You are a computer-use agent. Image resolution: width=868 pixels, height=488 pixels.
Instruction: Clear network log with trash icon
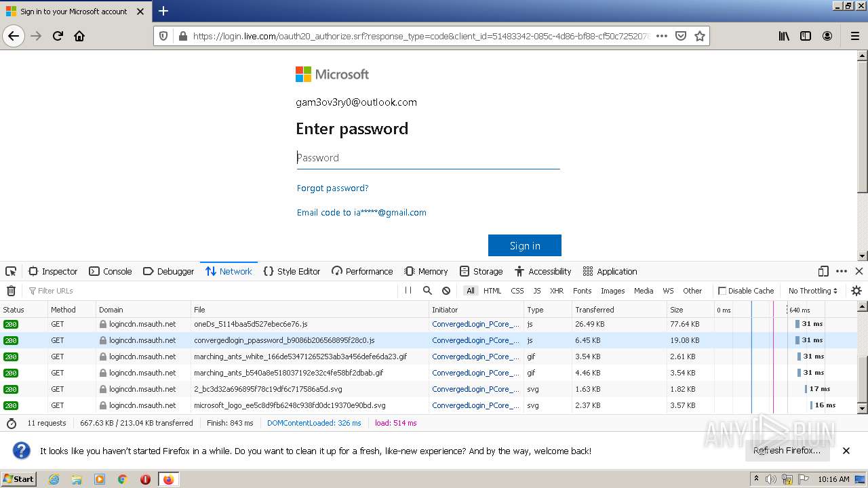(11, 291)
